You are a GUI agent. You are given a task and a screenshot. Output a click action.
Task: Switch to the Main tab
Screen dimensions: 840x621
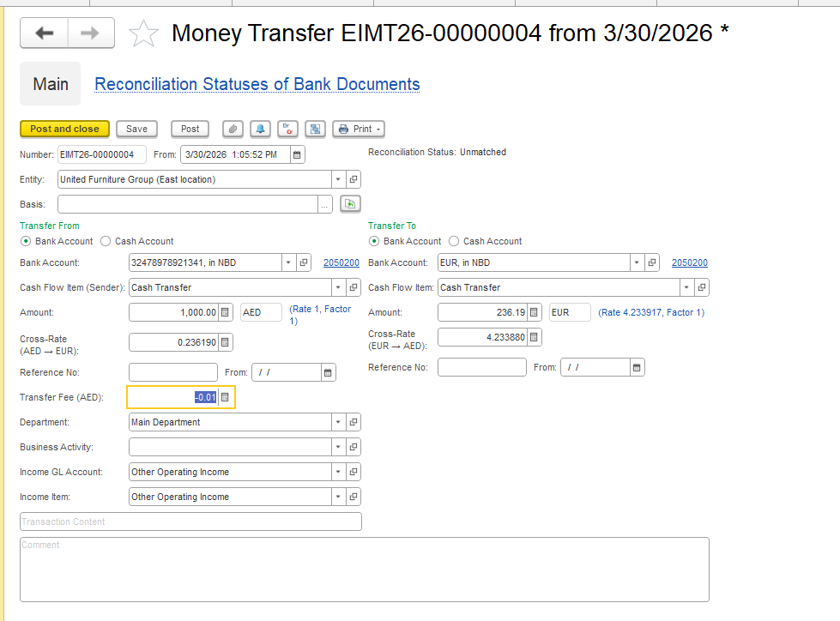click(51, 84)
